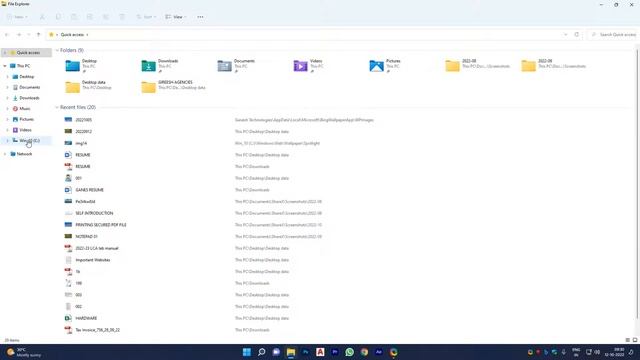Expand Music node in navigation tree
The height and width of the screenshot is (360, 640).
coord(7,109)
